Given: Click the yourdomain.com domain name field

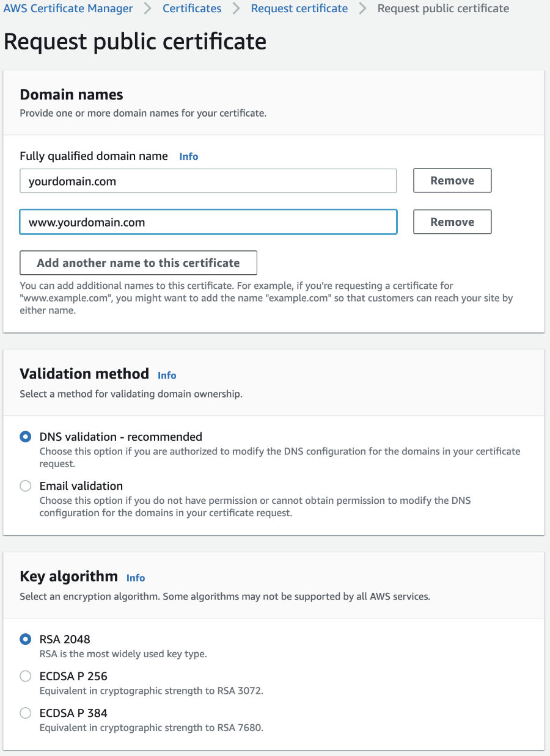Looking at the screenshot, I should coord(208,181).
